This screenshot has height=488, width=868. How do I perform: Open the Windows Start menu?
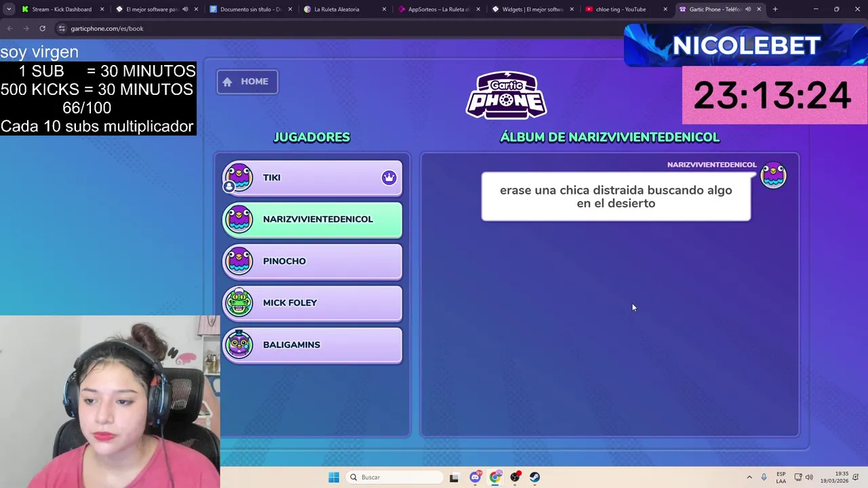pos(334,477)
